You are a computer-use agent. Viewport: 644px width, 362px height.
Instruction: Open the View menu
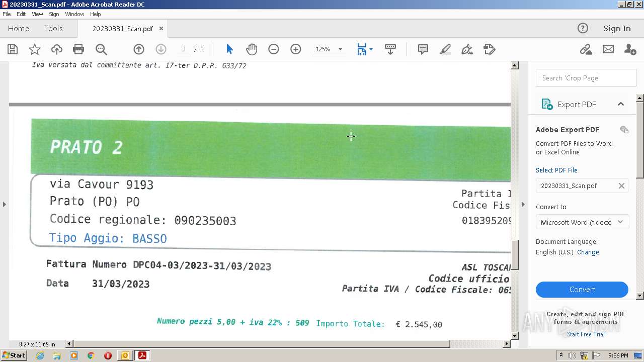pos(37,14)
